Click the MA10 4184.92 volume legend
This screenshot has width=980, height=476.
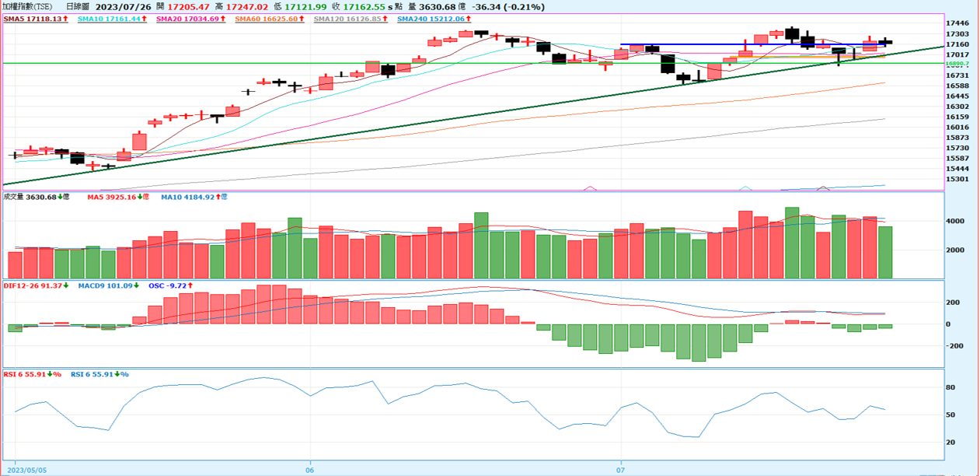tap(194, 197)
